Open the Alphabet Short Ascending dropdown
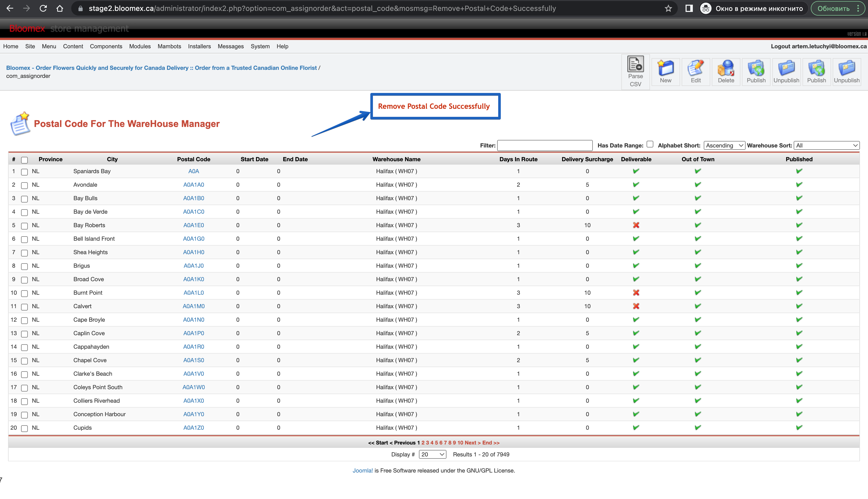This screenshot has height=499, width=868. 724,145
